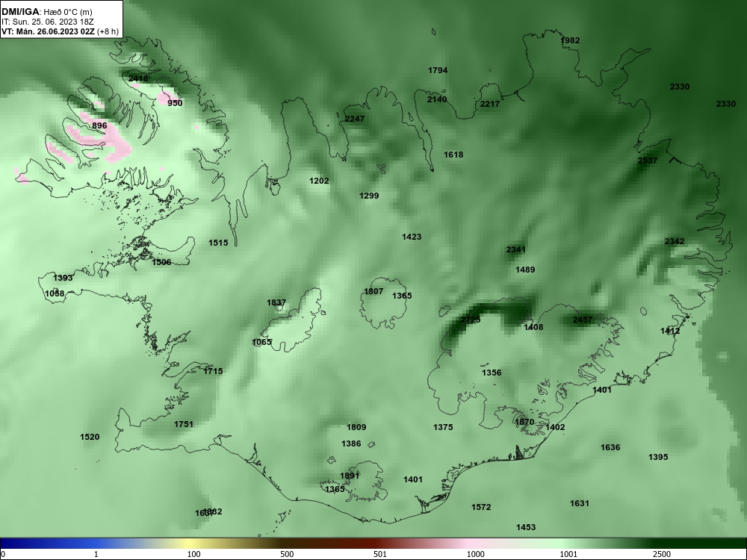Click the map value 1809
Screen dimensions: 747x560
[x=356, y=428]
